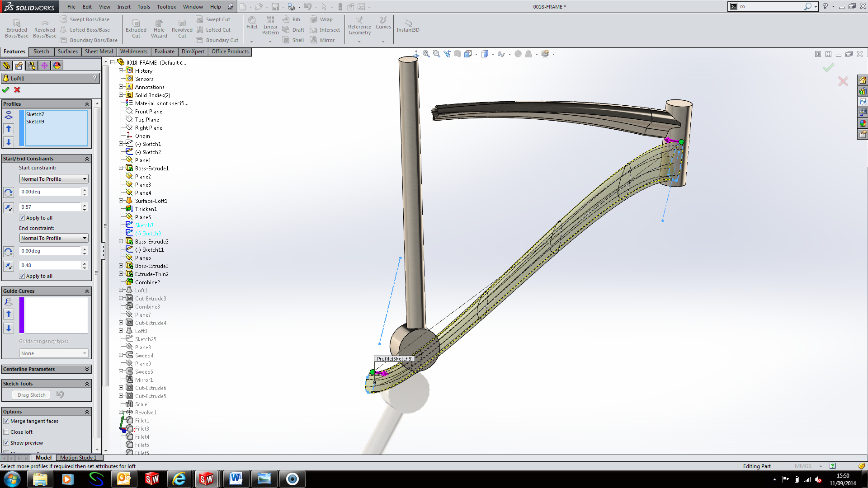
Task: Click the purple Guide Curves color bar
Action: [x=21, y=315]
